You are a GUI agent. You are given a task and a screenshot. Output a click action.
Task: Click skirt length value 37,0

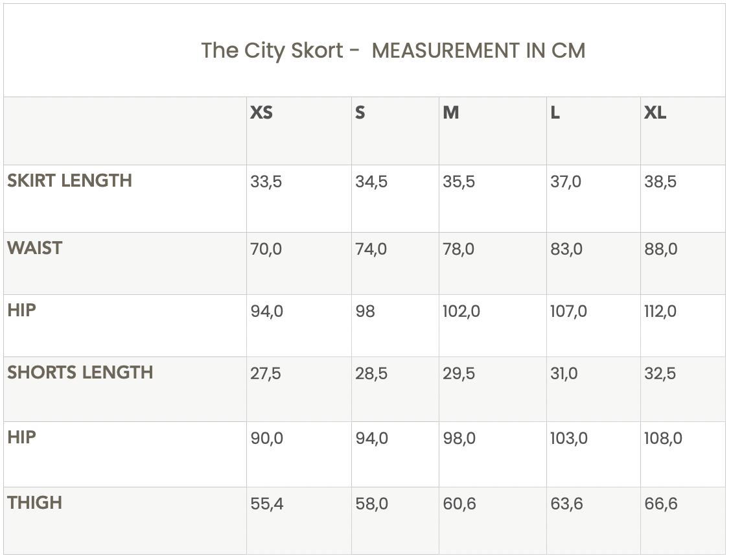point(566,181)
